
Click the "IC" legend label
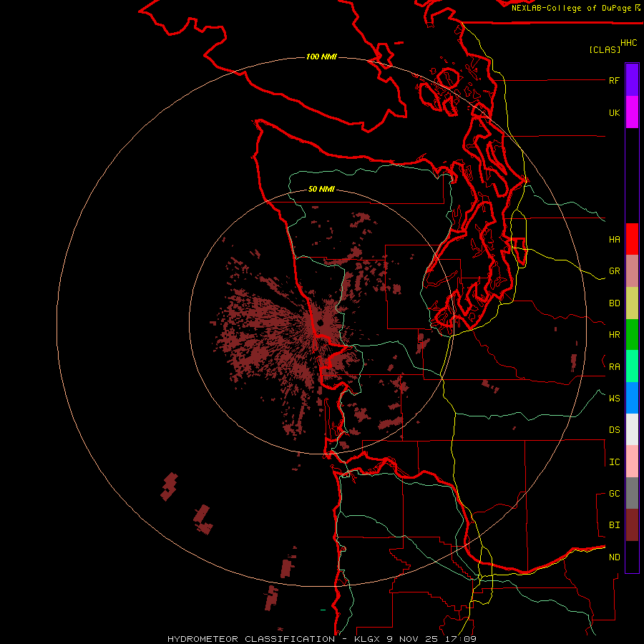(614, 462)
